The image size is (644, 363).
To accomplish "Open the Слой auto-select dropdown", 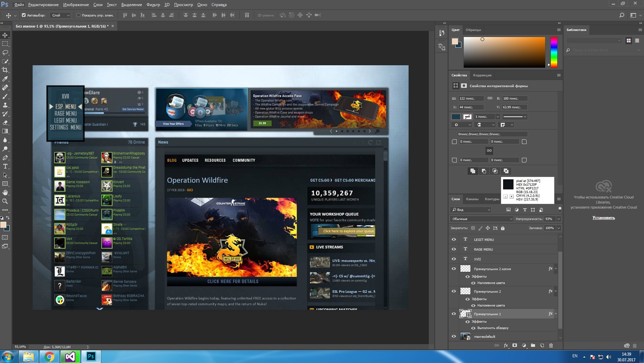I will (60, 15).
